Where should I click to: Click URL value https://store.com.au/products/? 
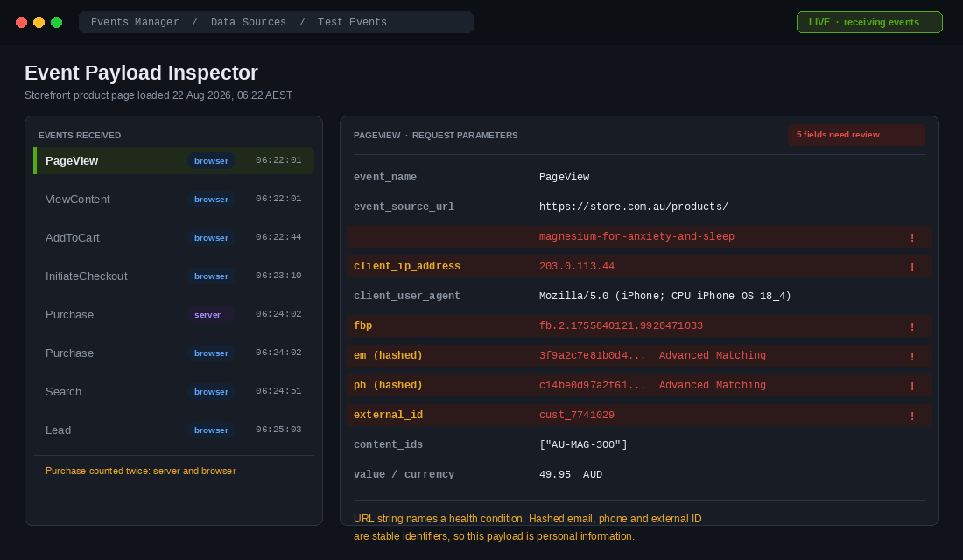tap(634, 206)
